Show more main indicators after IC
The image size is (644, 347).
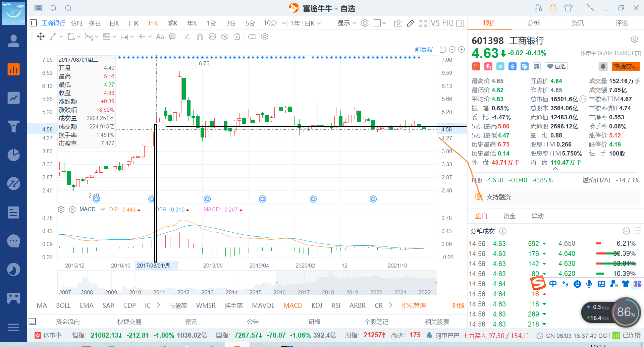click(x=159, y=305)
